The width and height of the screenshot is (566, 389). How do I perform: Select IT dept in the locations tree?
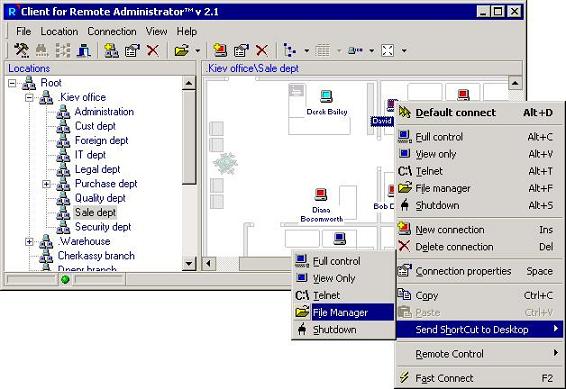pyautogui.click(x=90, y=155)
